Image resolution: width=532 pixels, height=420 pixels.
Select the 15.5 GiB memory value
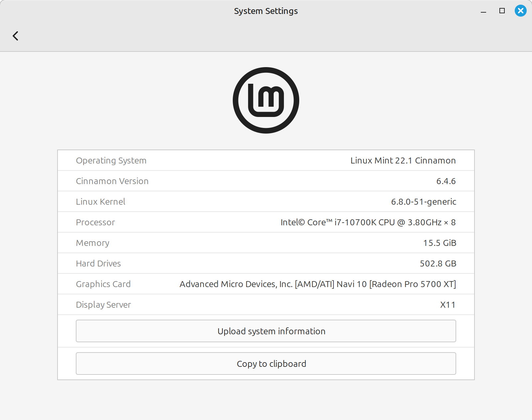(x=440, y=243)
